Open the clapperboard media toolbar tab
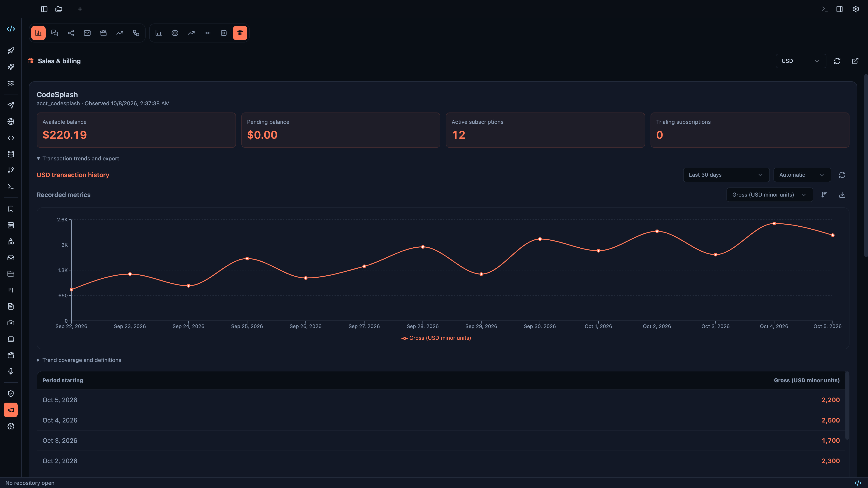The height and width of the screenshot is (488, 868). coord(104,33)
